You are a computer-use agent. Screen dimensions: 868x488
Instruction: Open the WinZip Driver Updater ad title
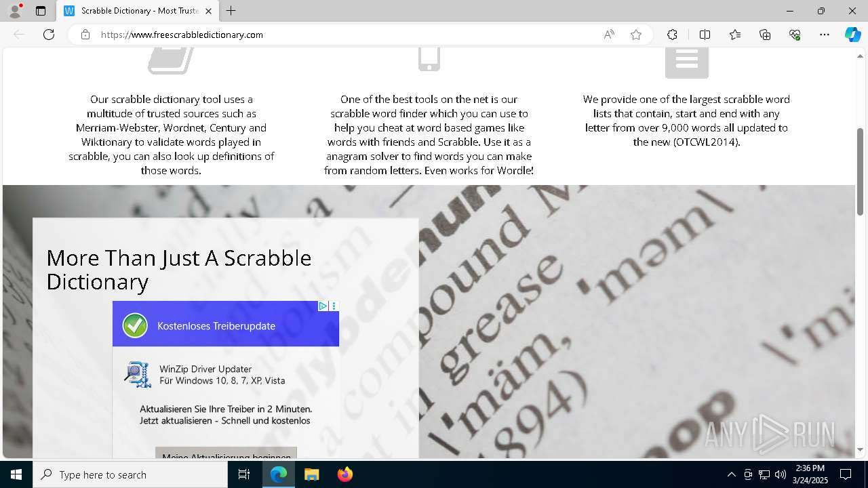205,369
